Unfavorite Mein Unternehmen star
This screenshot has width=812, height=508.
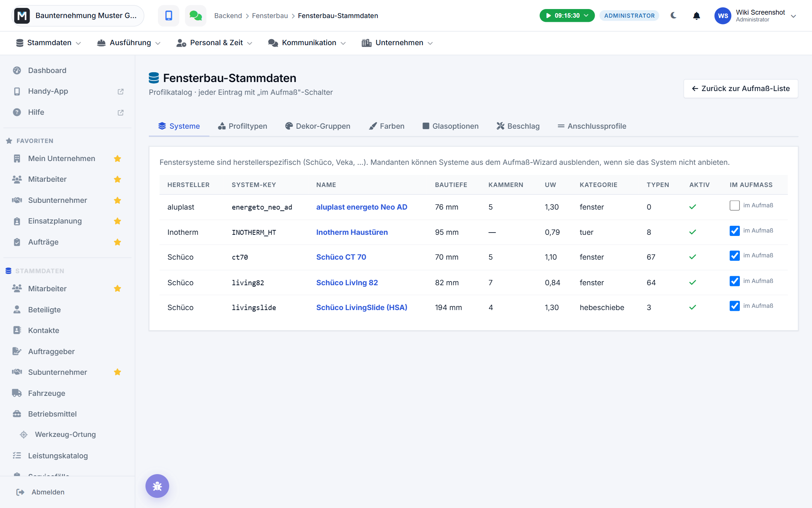click(118, 158)
